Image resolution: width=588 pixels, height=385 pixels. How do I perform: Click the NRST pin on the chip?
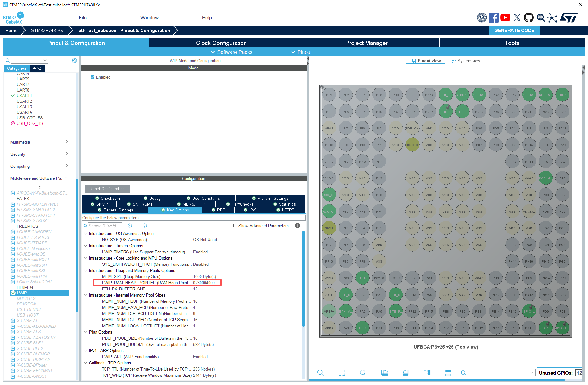point(329,228)
